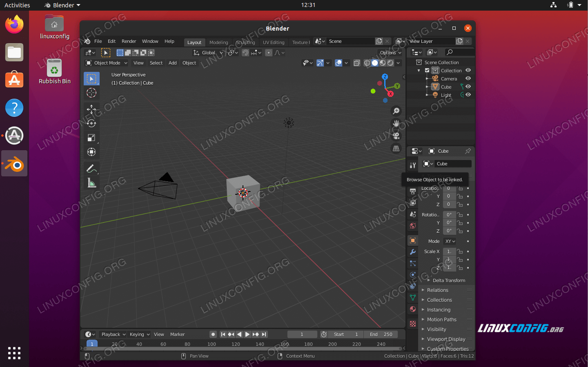Select the Annotate tool
Screen dimensions: 588x367
coord(91,168)
